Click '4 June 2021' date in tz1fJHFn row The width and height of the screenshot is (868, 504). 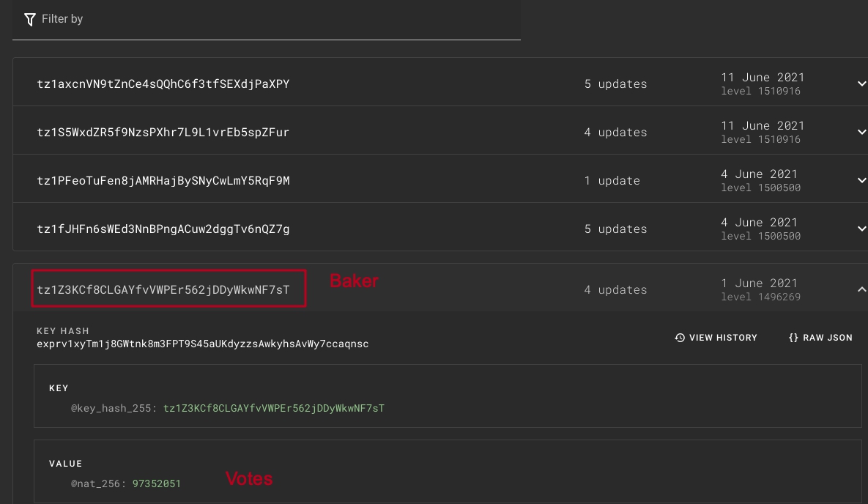coord(760,222)
